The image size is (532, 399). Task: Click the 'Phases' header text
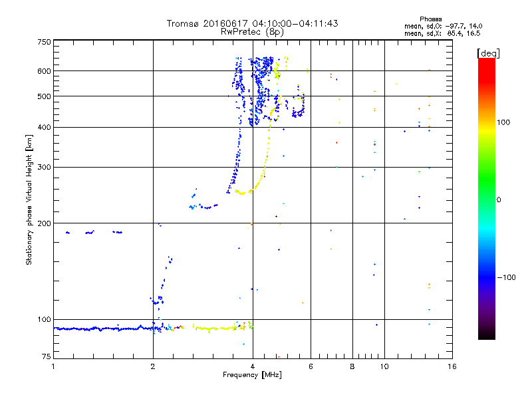click(x=430, y=19)
